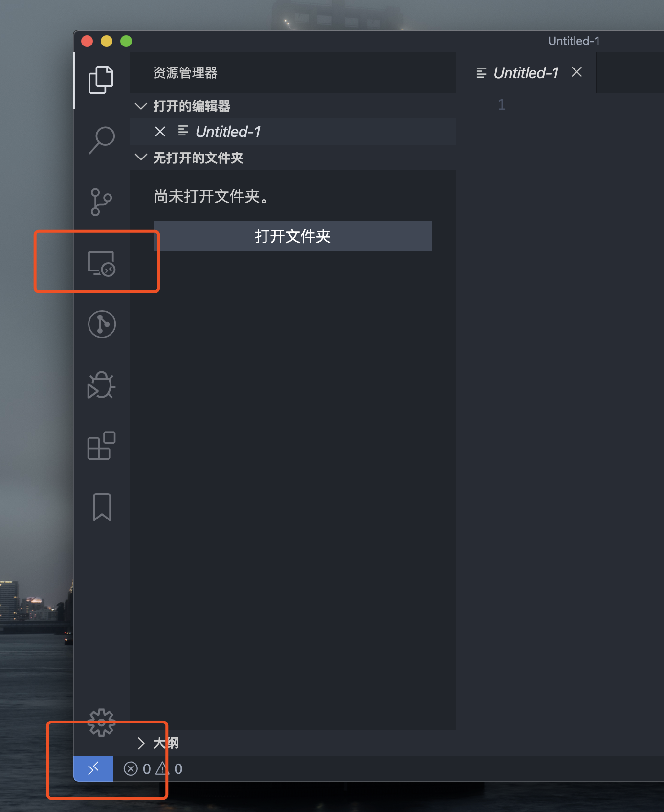Image resolution: width=664 pixels, height=812 pixels.
Task: Open the Explorer files icon in activity bar
Action: coord(101,79)
